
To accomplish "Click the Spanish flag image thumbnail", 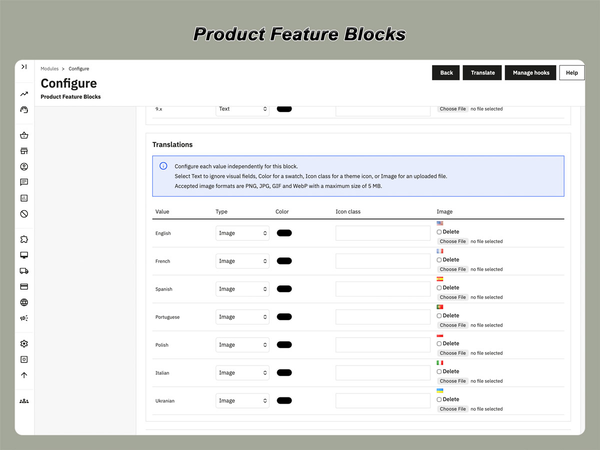I will 440,279.
